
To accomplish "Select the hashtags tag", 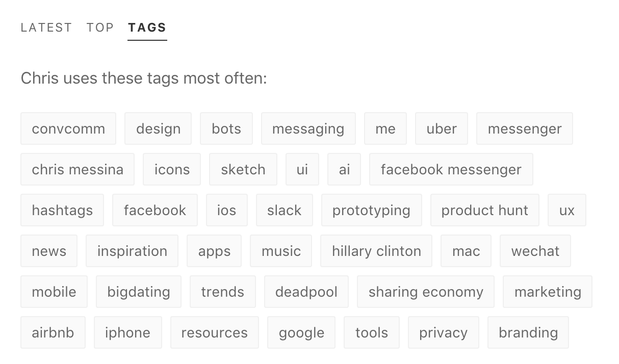I will (x=62, y=210).
